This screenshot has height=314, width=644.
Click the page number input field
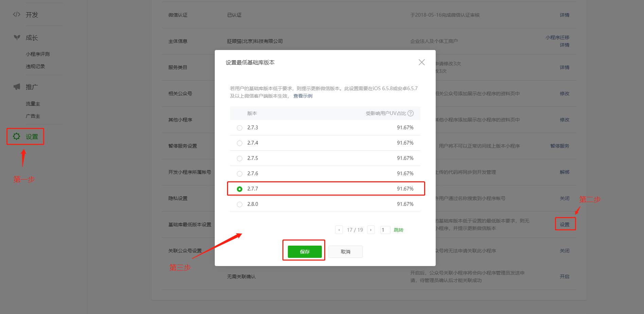click(385, 230)
